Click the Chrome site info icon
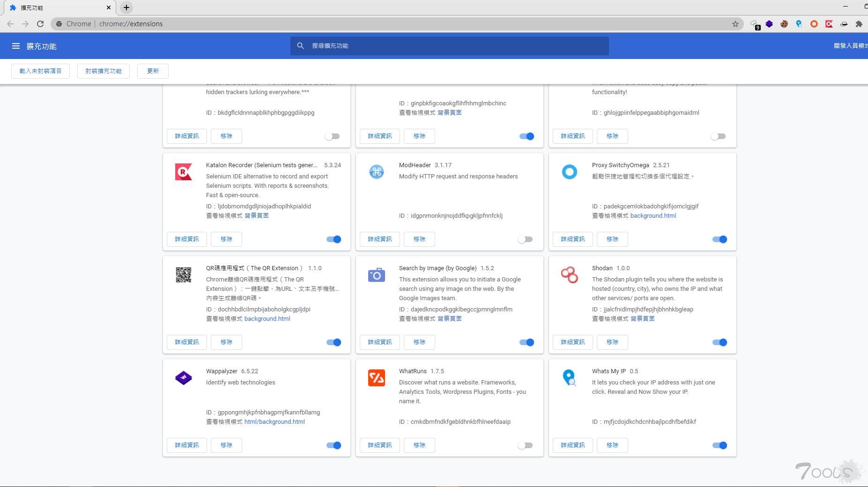The image size is (868, 487). point(59,24)
